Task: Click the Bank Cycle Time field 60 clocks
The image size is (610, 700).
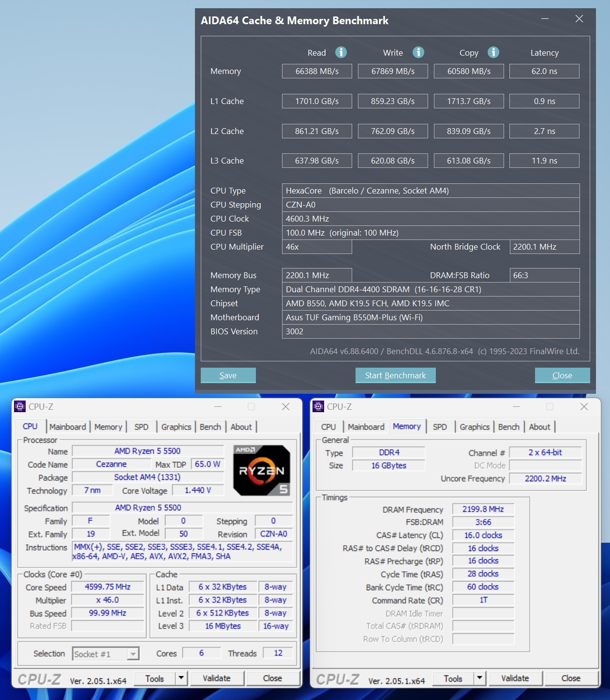Action: click(x=483, y=587)
